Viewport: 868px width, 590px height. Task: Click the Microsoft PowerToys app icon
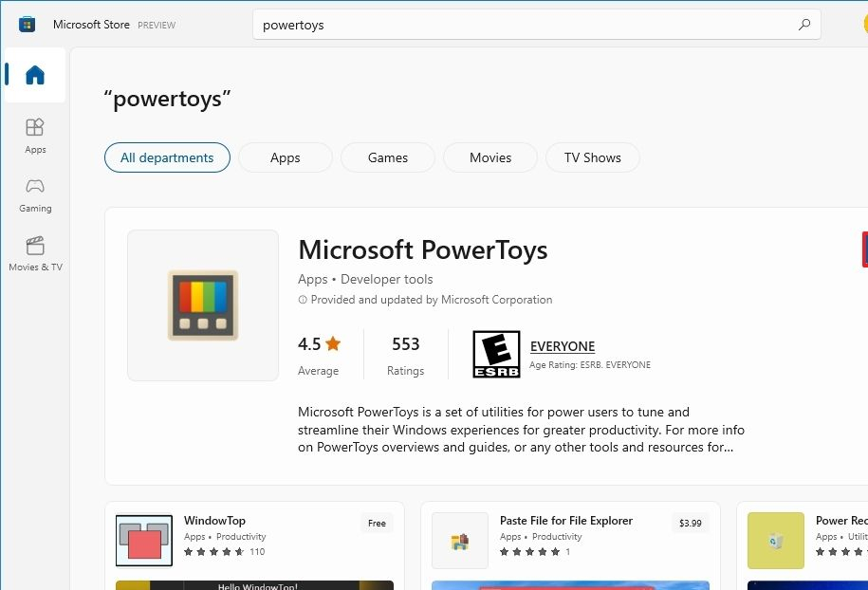[x=203, y=305]
